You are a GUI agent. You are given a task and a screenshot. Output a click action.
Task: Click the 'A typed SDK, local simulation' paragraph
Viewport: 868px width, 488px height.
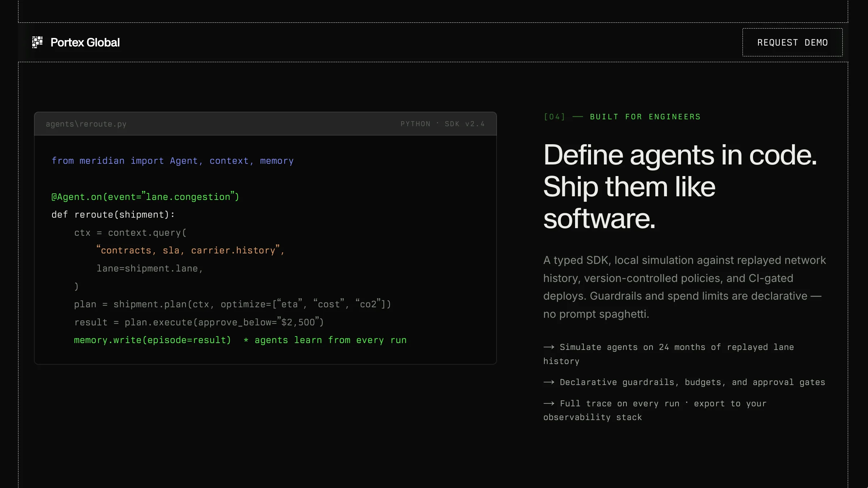tap(685, 287)
